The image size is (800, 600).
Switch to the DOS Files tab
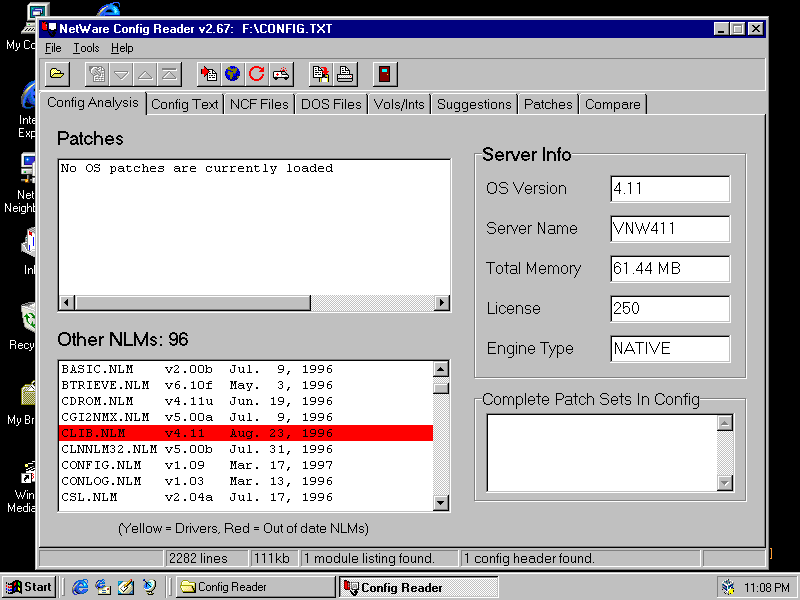[x=331, y=105]
